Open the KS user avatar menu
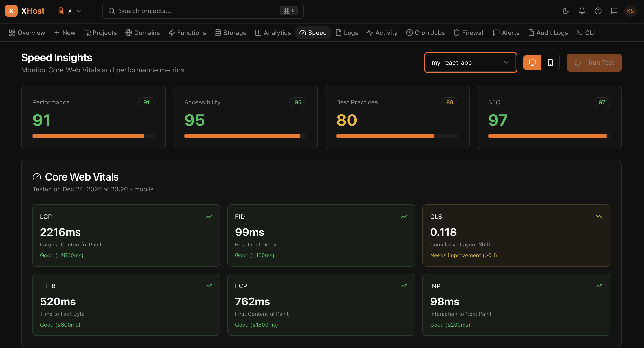This screenshot has height=348, width=644. point(630,11)
